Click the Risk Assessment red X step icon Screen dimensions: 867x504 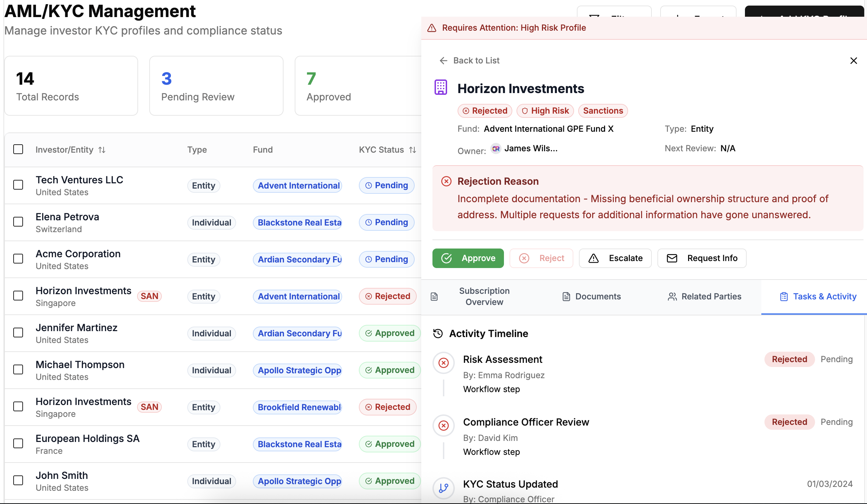[444, 363]
